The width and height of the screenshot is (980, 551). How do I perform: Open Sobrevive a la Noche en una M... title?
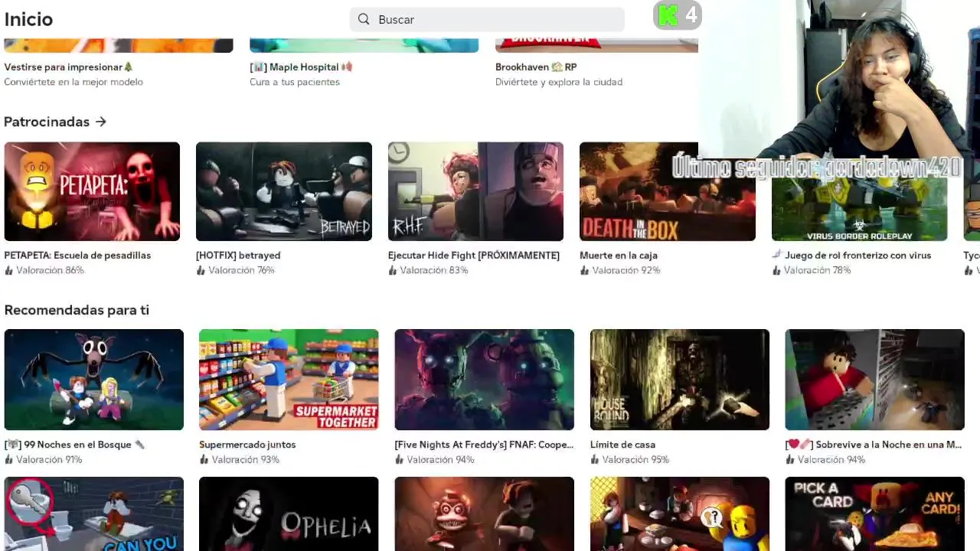click(874, 445)
